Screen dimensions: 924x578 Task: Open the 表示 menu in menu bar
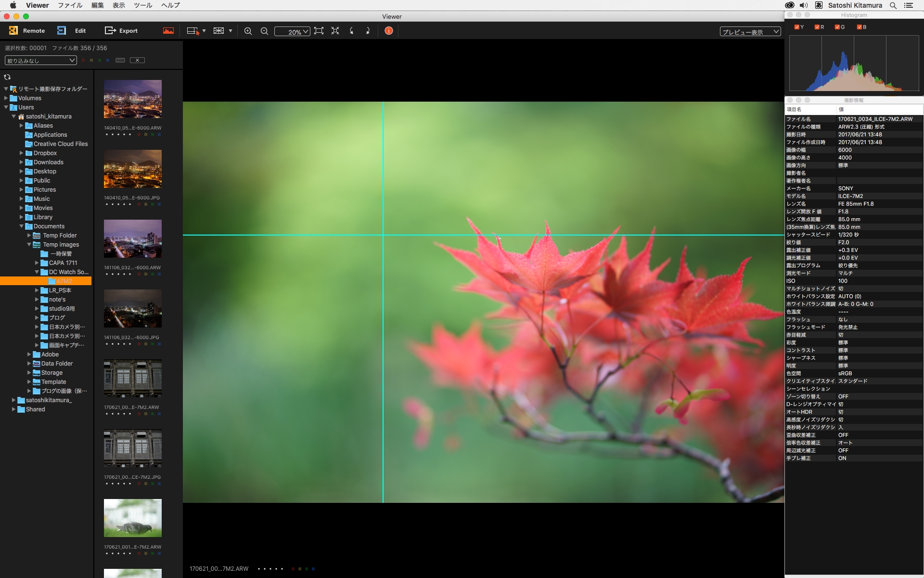(x=118, y=5)
